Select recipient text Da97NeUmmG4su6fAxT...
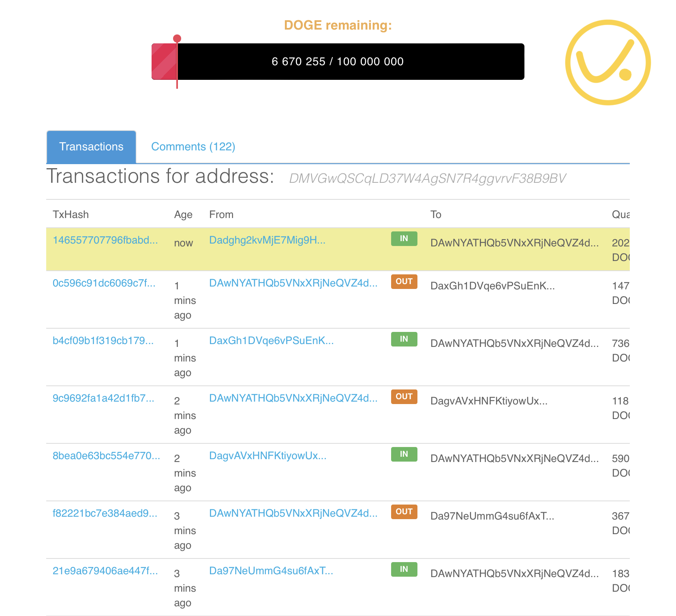 492,516
